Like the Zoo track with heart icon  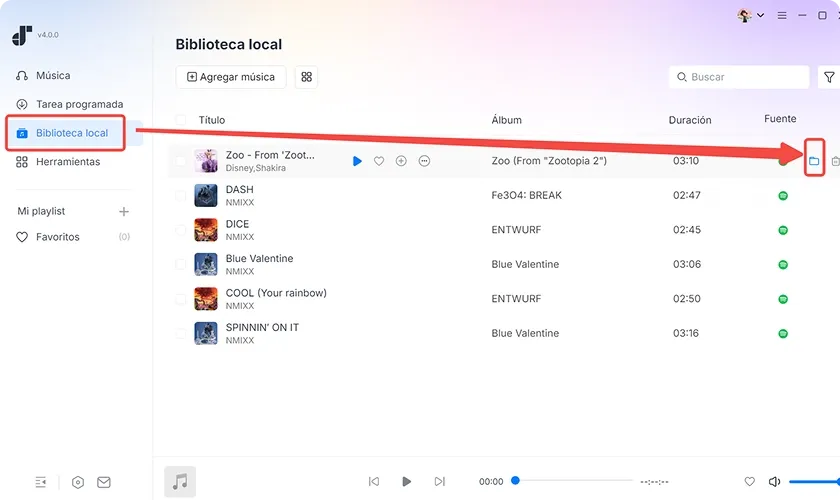tap(379, 161)
